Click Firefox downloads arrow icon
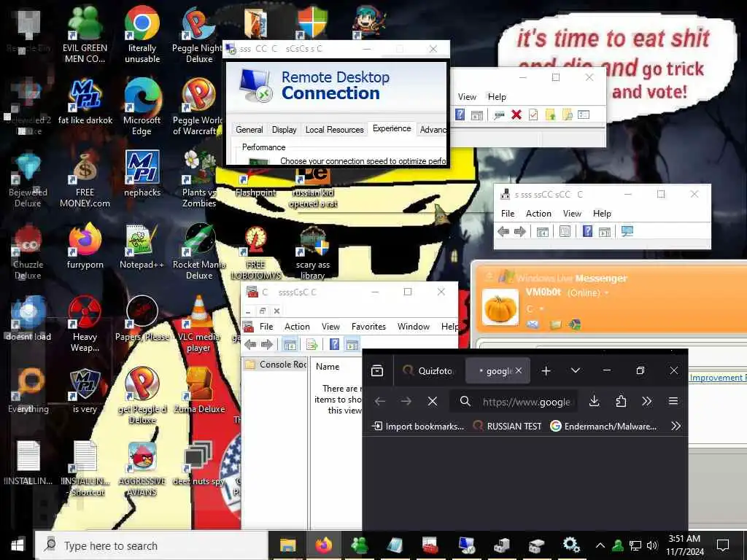747x560 pixels. pyautogui.click(x=594, y=402)
